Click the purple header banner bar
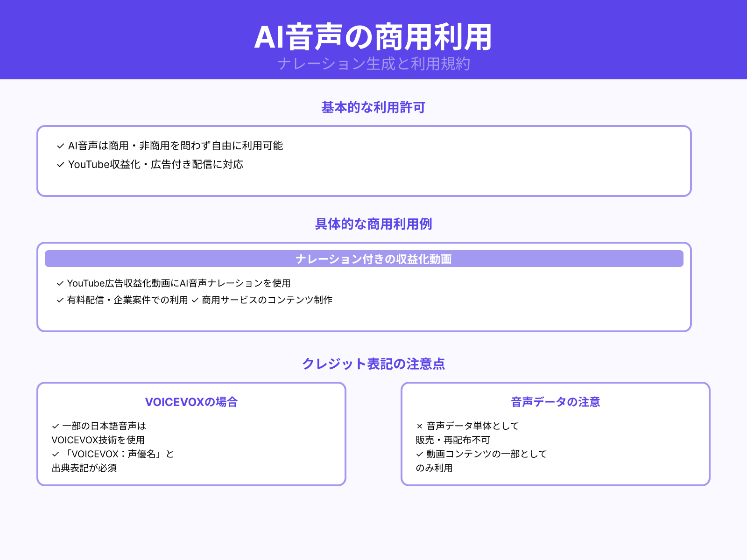747x560 pixels. 373,40
